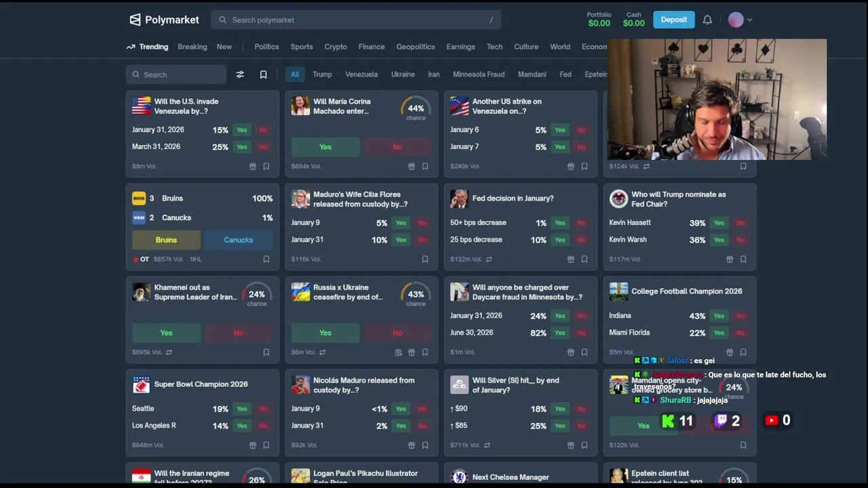Select the Iran filter chip
The image size is (868, 488).
click(x=434, y=75)
